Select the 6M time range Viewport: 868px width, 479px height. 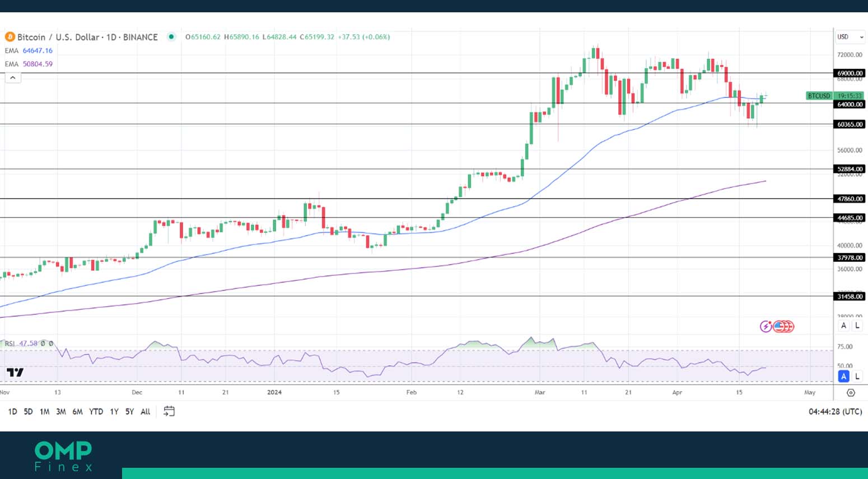tap(77, 411)
